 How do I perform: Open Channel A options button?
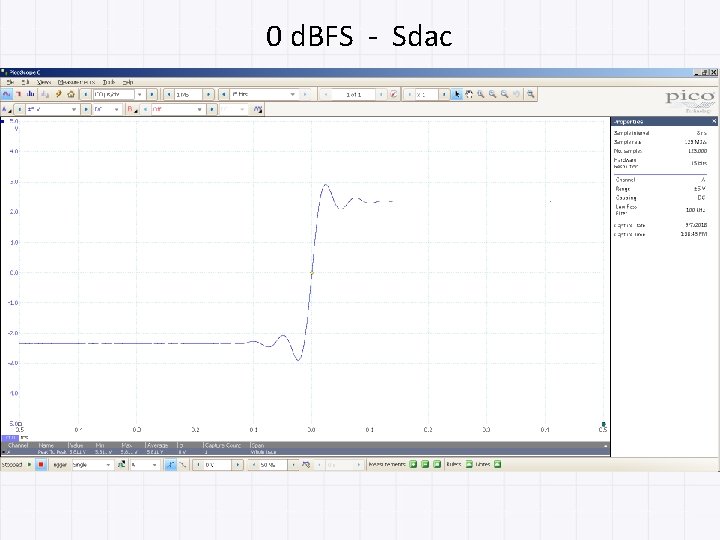(6, 109)
